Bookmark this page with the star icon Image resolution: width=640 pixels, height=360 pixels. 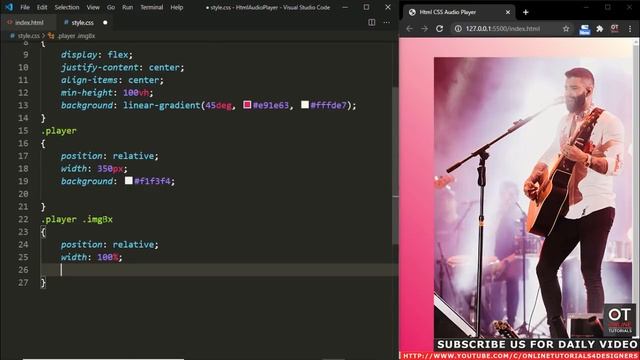[566, 29]
